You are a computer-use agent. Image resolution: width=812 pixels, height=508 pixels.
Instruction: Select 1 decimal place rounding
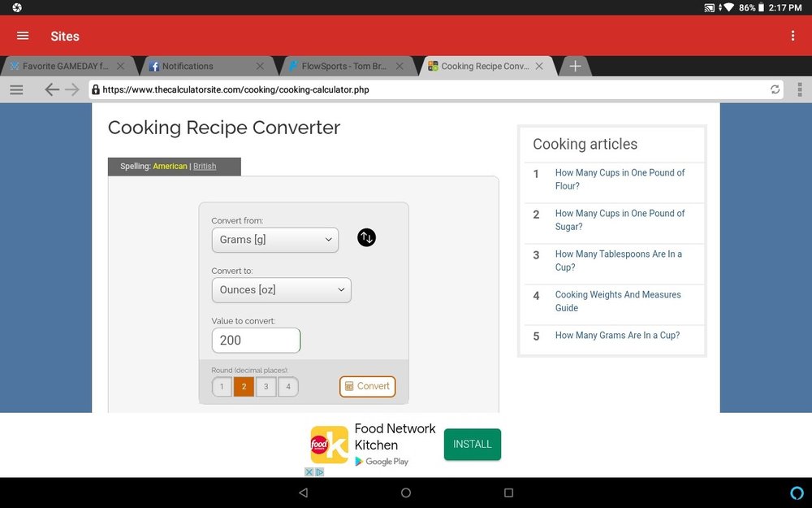pyautogui.click(x=222, y=387)
